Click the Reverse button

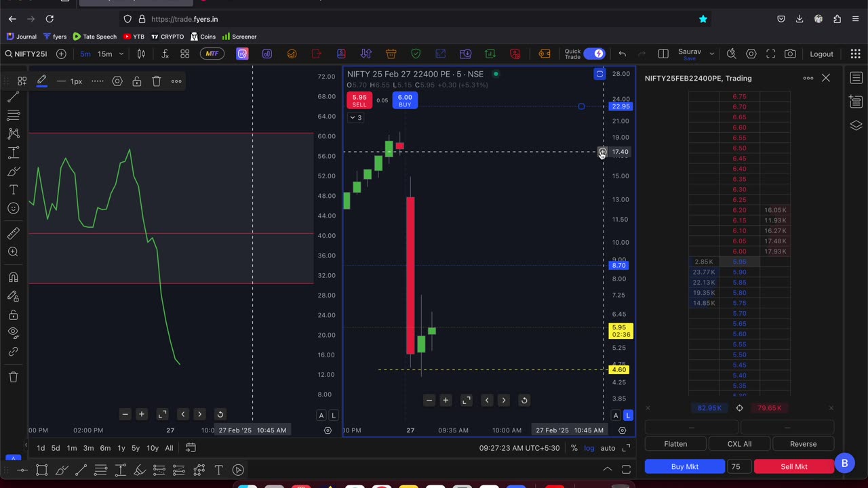[803, 444]
